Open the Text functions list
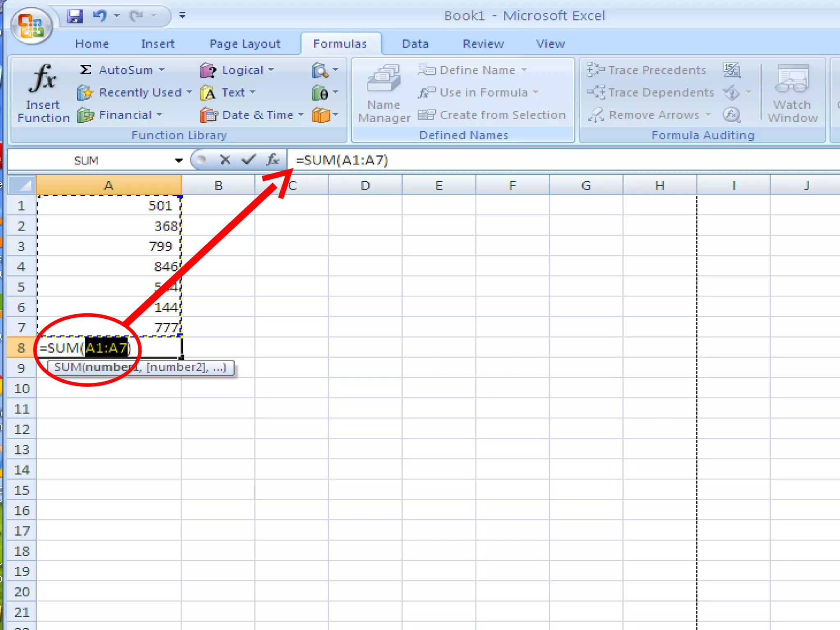Screen dimensions: 840x630 tap(233, 93)
